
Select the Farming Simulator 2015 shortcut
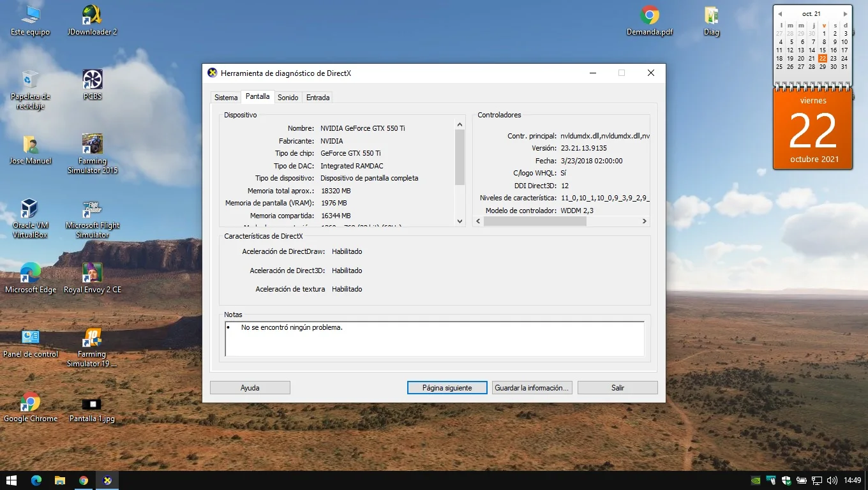pyautogui.click(x=93, y=154)
